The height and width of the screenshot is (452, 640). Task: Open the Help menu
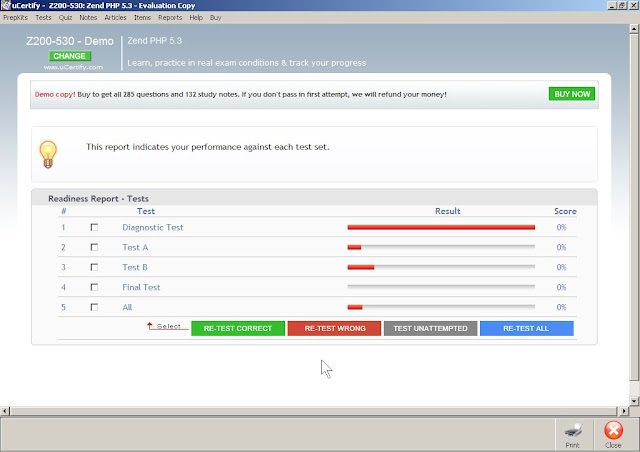pos(196,18)
